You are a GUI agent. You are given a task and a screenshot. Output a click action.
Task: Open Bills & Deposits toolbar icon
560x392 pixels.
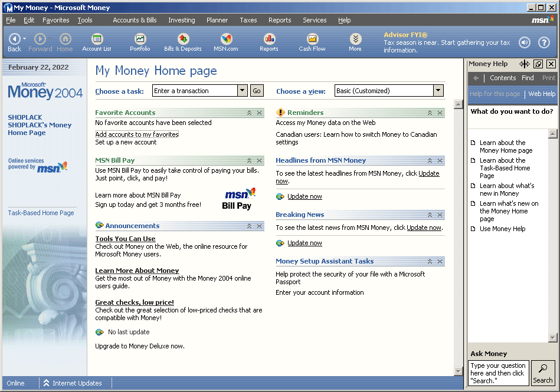coord(183,38)
